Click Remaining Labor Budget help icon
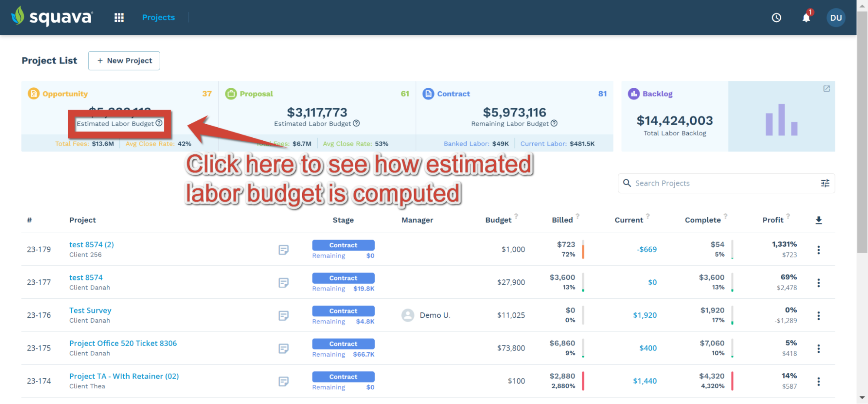868x404 pixels. (x=554, y=123)
